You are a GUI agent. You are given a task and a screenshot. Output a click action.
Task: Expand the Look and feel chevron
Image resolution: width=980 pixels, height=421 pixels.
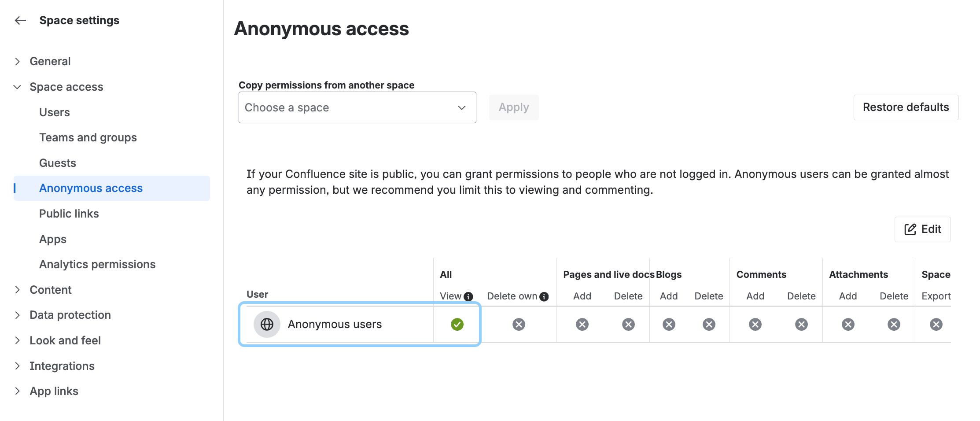tap(17, 340)
